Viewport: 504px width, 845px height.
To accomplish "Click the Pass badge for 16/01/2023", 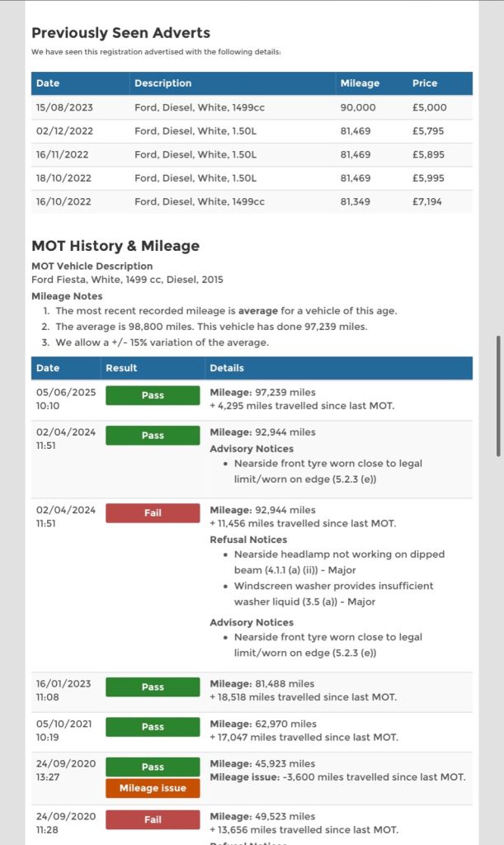I will click(153, 687).
